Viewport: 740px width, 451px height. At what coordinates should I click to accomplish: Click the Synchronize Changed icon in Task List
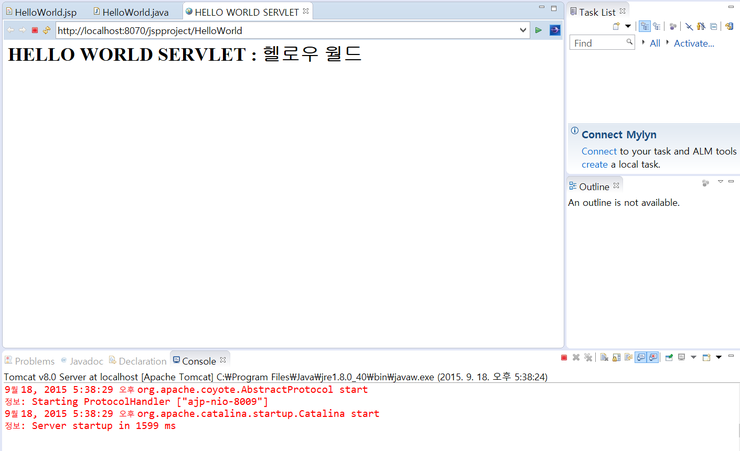click(x=674, y=26)
